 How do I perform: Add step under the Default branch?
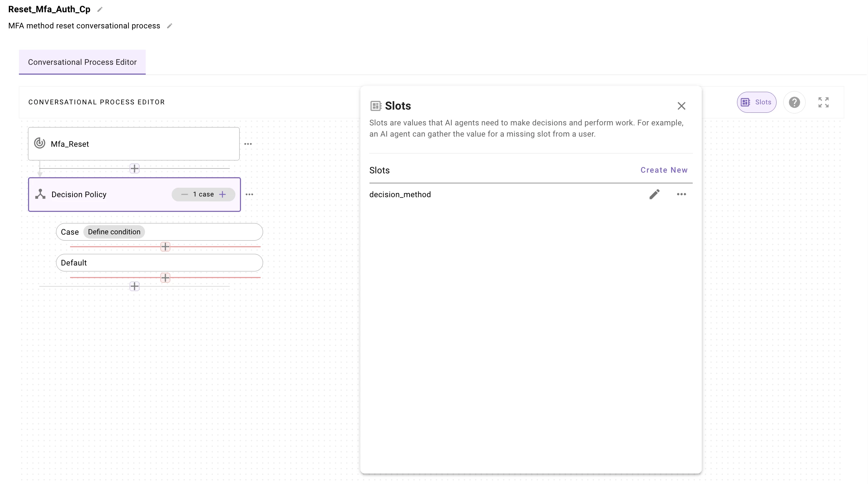pyautogui.click(x=165, y=278)
